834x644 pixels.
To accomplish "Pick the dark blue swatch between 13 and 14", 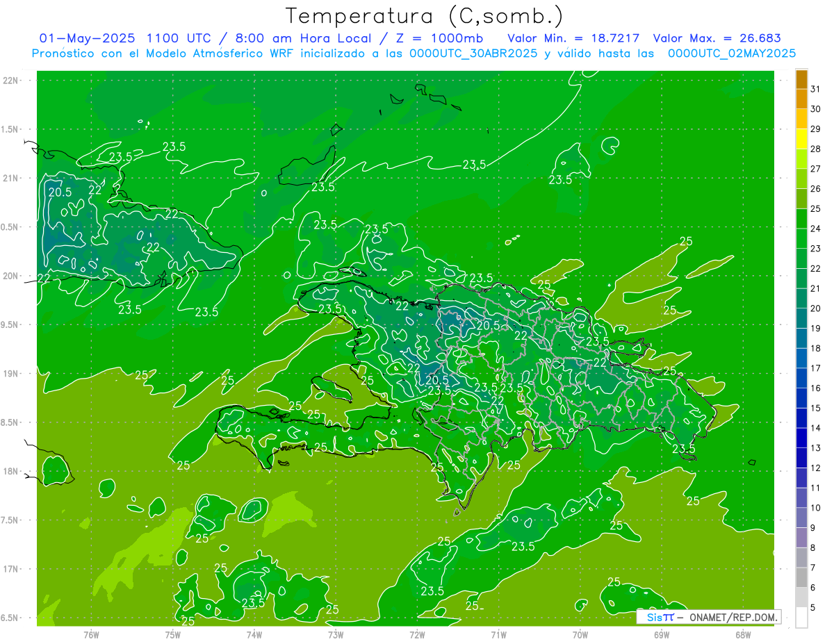I will click(801, 438).
